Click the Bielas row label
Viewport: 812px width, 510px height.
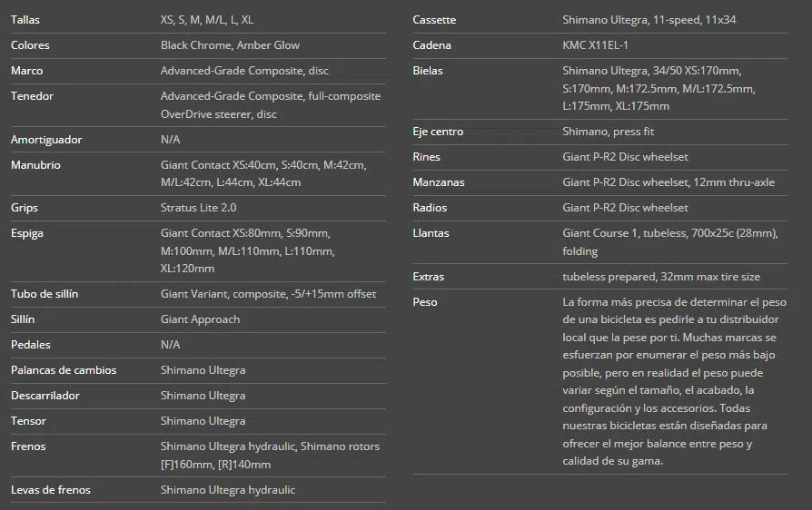point(428,71)
